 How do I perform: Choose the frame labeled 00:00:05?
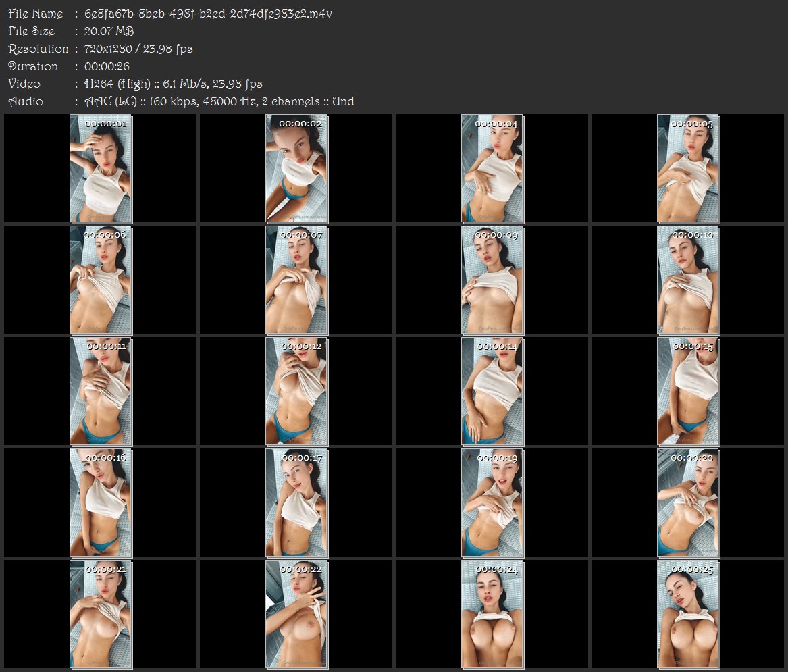pyautogui.click(x=689, y=168)
